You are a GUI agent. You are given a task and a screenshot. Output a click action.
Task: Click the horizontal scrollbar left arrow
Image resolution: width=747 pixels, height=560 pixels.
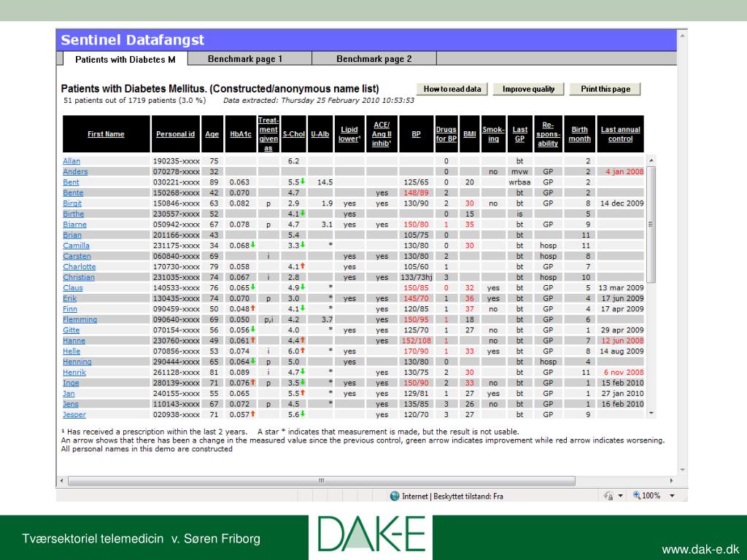(61, 481)
